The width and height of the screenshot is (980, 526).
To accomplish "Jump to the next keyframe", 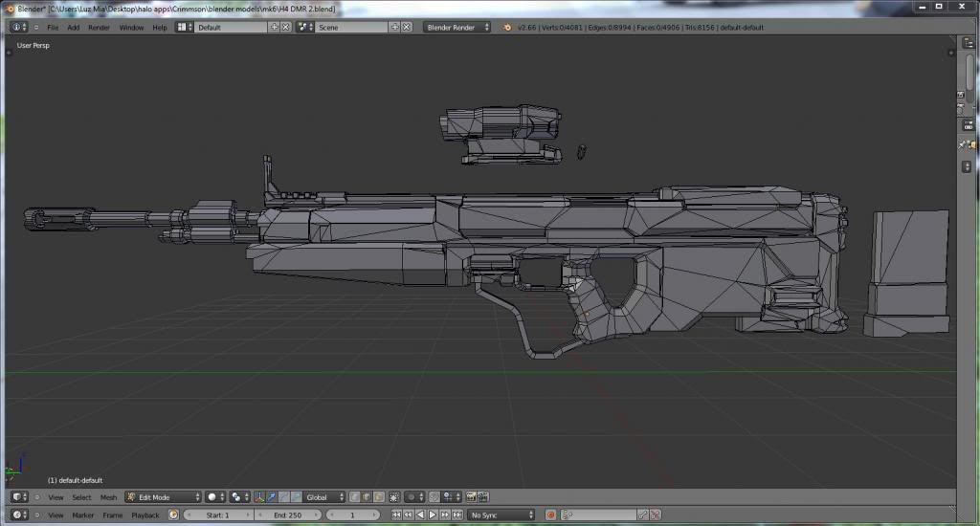I will (445, 515).
